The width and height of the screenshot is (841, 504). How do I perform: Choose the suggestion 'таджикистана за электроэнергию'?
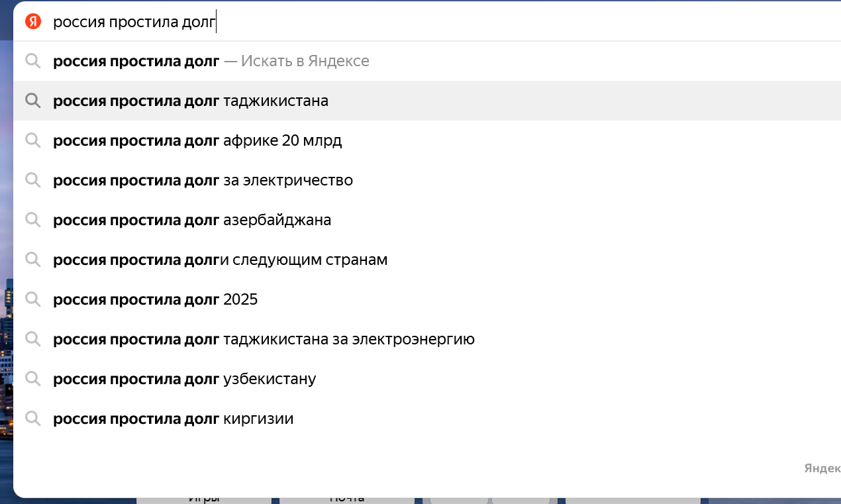(x=427, y=339)
